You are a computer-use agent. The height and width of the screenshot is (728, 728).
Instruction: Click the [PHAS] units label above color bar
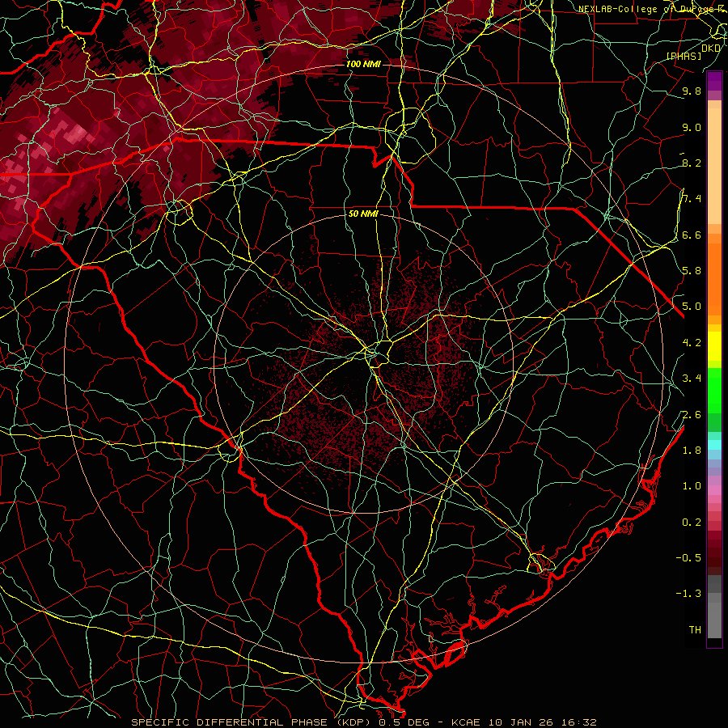[684, 57]
